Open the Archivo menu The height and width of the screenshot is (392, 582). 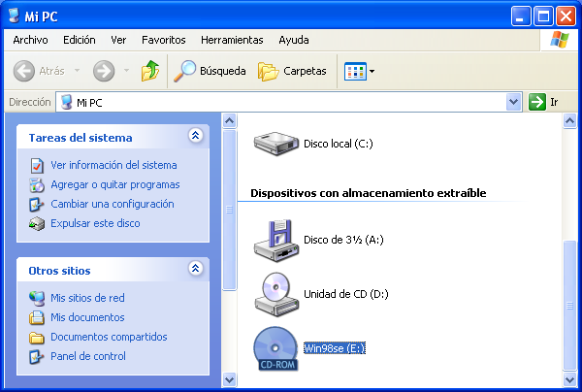pyautogui.click(x=31, y=40)
